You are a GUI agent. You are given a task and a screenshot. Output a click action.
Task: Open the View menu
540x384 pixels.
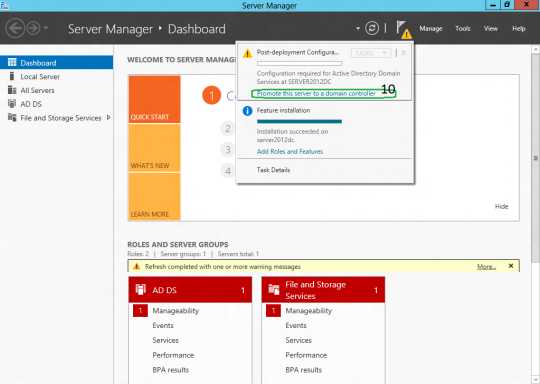coord(490,29)
